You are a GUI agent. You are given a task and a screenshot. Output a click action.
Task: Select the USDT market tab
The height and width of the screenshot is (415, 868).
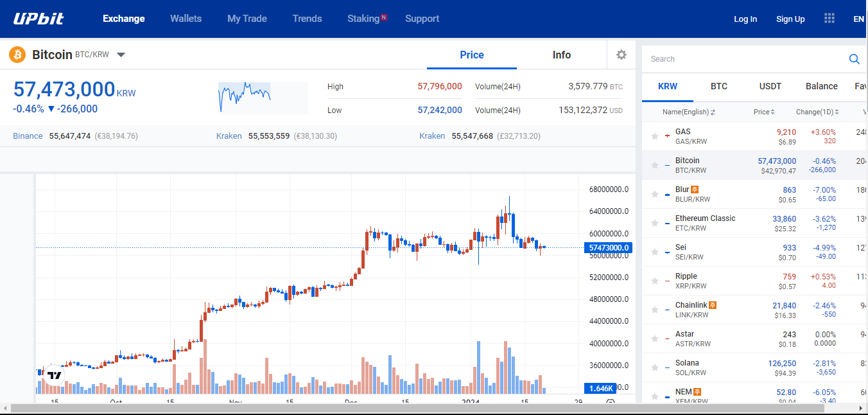click(x=770, y=86)
